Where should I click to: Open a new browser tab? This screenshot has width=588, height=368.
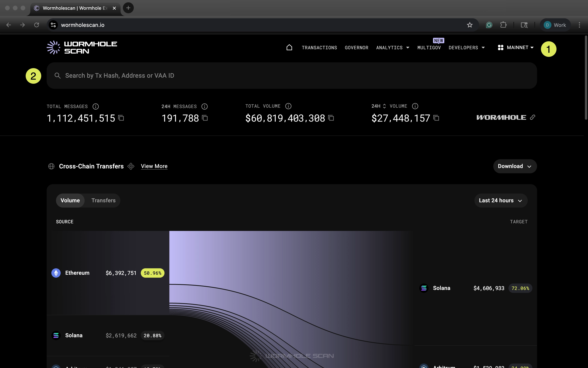[x=128, y=8]
